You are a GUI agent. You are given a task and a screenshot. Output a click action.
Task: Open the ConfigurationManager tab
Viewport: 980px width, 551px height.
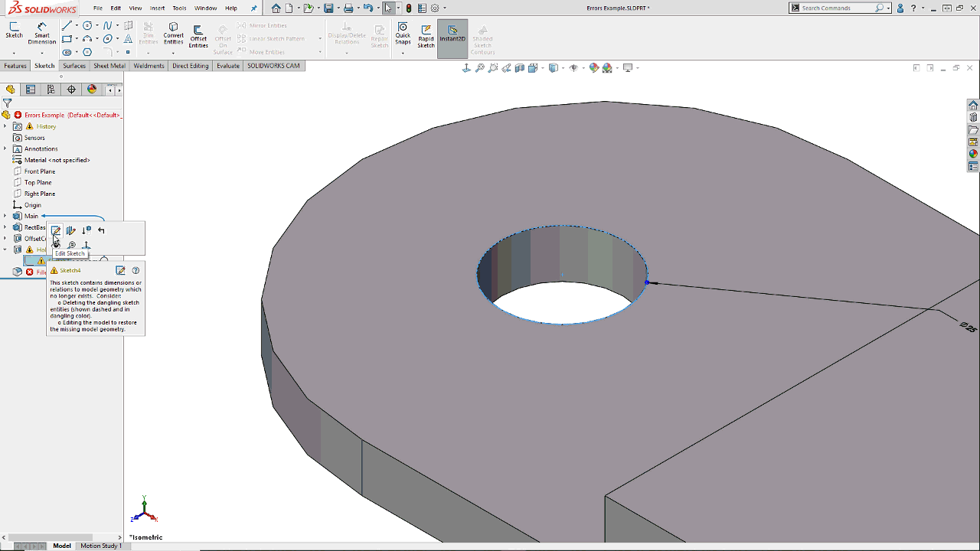pos(51,90)
